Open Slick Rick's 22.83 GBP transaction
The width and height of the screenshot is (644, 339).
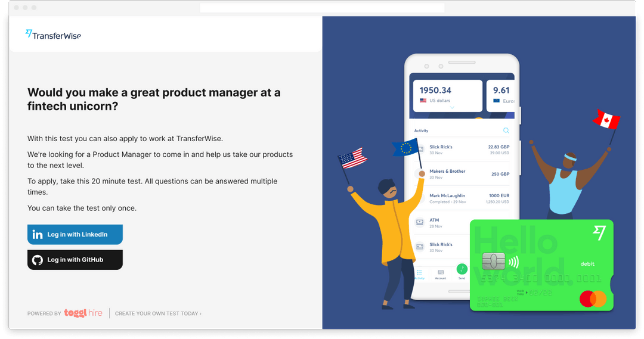pos(462,150)
